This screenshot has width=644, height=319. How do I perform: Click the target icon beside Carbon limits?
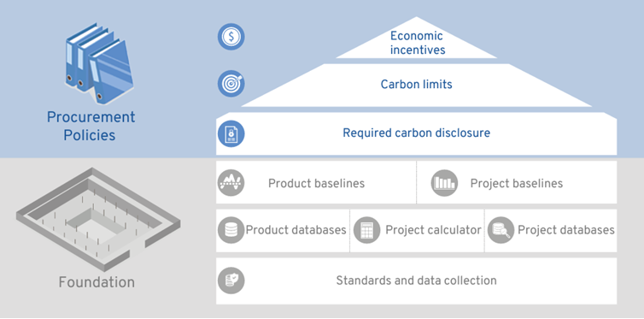tap(231, 84)
